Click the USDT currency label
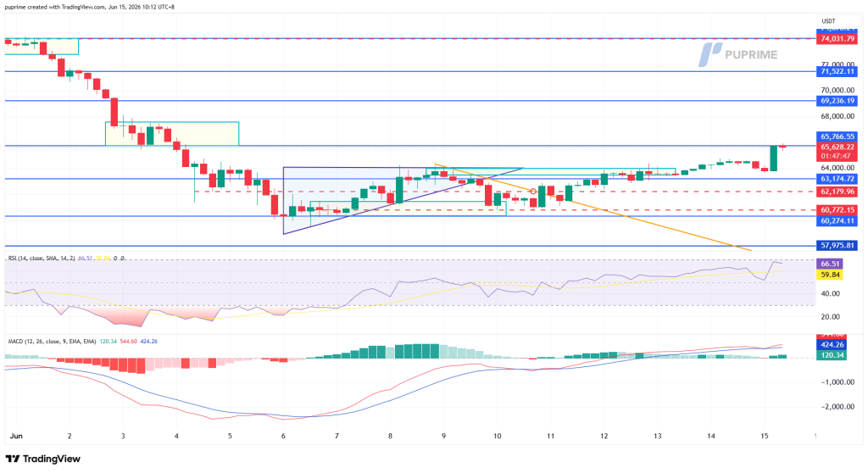868x473 pixels. 828,21
